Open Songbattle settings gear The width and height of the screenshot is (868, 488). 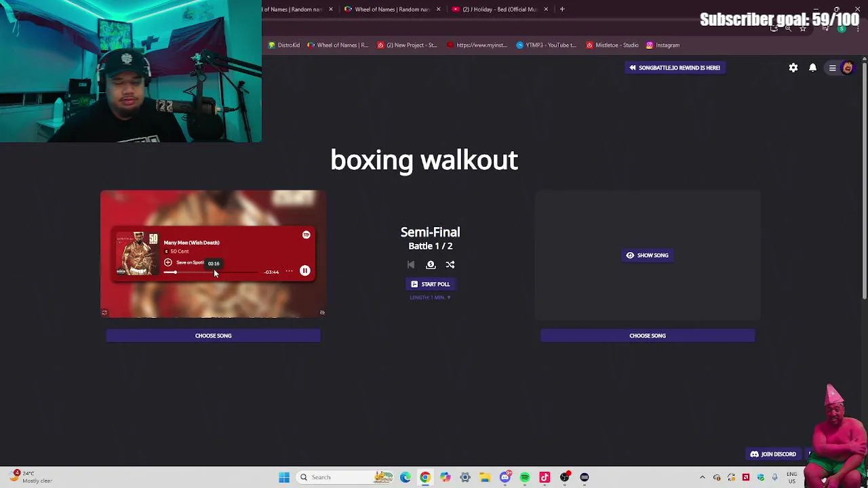(x=793, y=68)
